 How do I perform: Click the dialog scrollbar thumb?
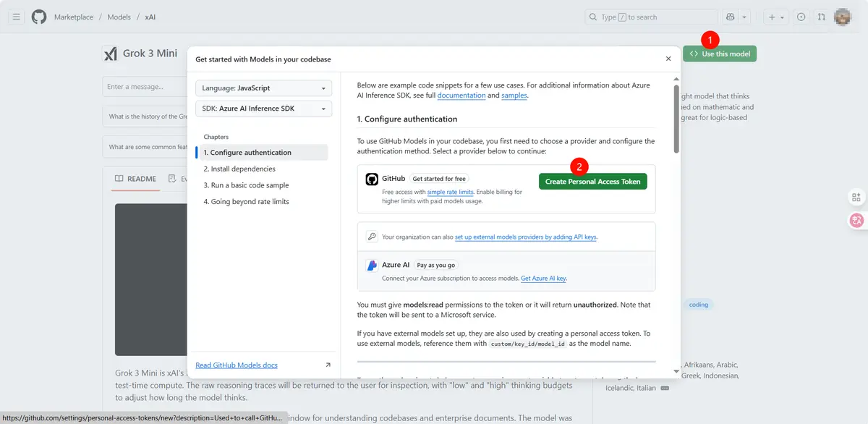coord(676,119)
